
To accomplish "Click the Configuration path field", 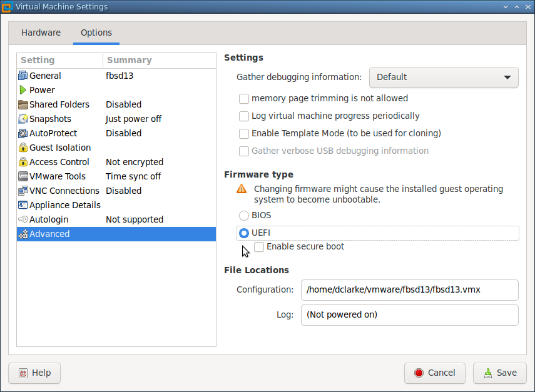I will coord(410,290).
